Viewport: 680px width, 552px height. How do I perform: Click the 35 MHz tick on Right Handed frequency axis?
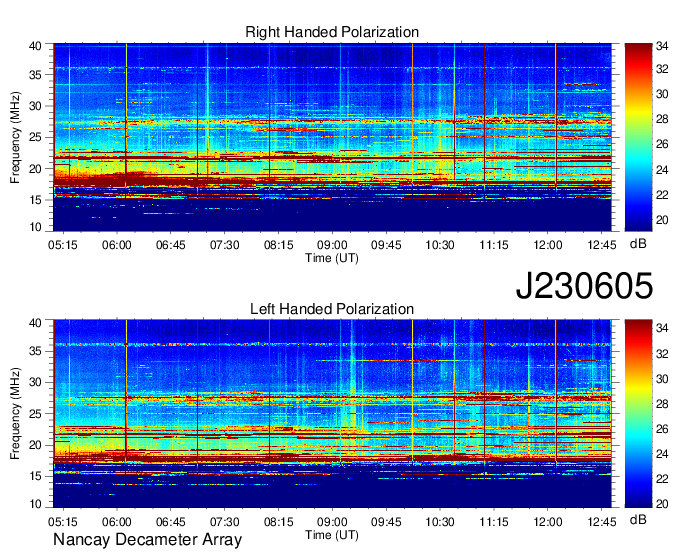35,75
